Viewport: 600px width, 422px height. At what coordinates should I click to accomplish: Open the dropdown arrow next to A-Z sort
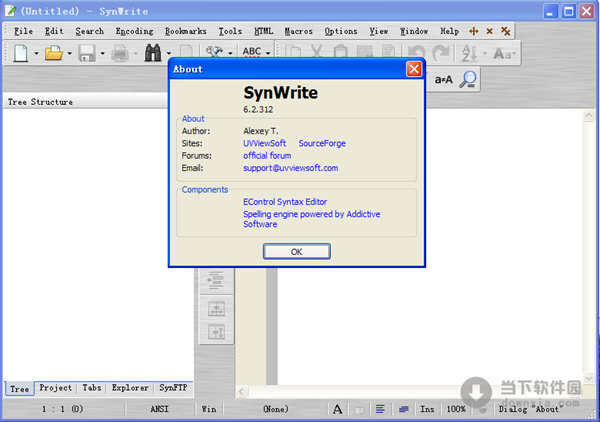[485, 53]
